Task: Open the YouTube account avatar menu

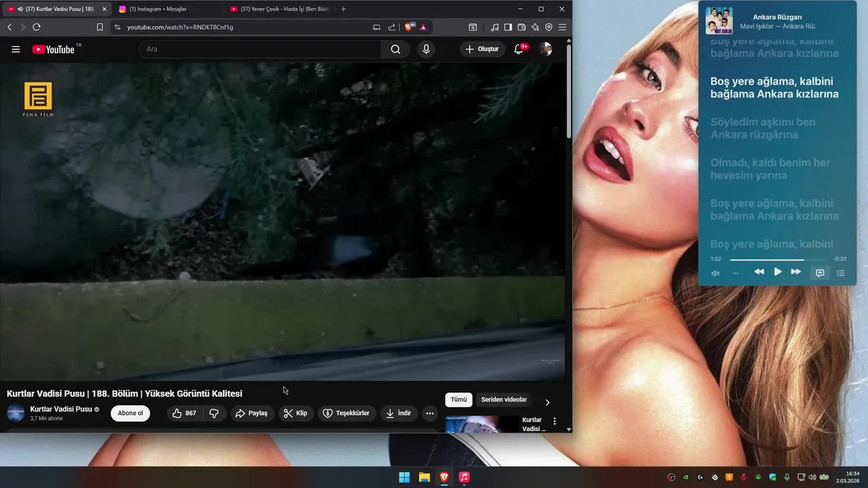Action: pos(545,49)
